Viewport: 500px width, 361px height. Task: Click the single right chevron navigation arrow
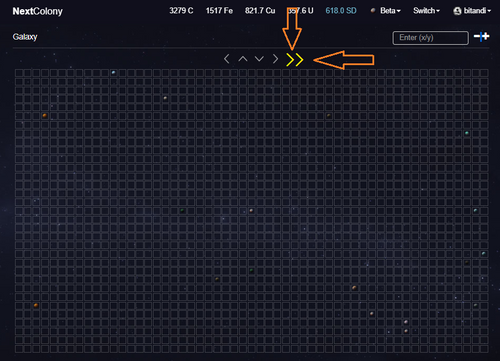tap(275, 59)
